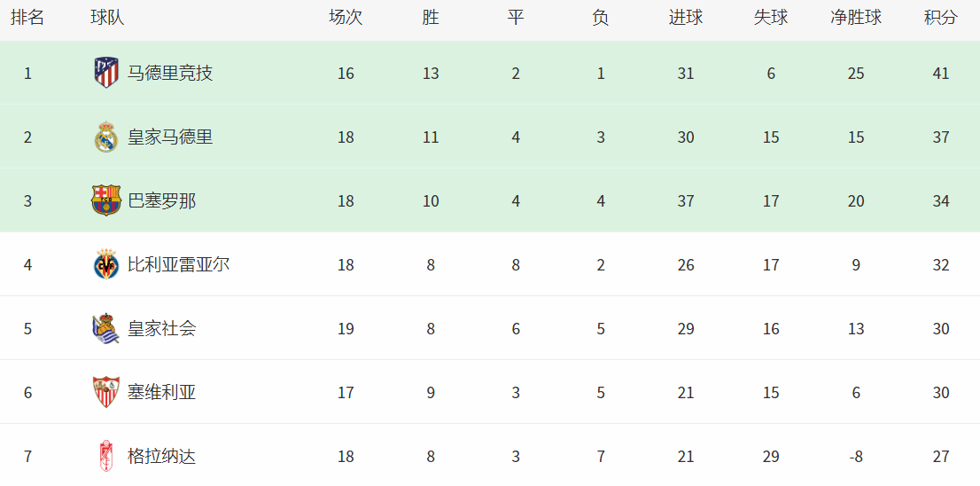
Task: Click the 积分 column header
Action: (x=940, y=18)
